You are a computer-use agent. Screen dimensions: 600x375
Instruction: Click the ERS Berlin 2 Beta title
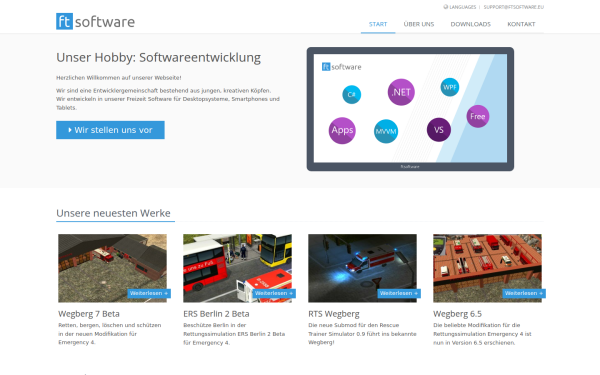click(x=216, y=314)
